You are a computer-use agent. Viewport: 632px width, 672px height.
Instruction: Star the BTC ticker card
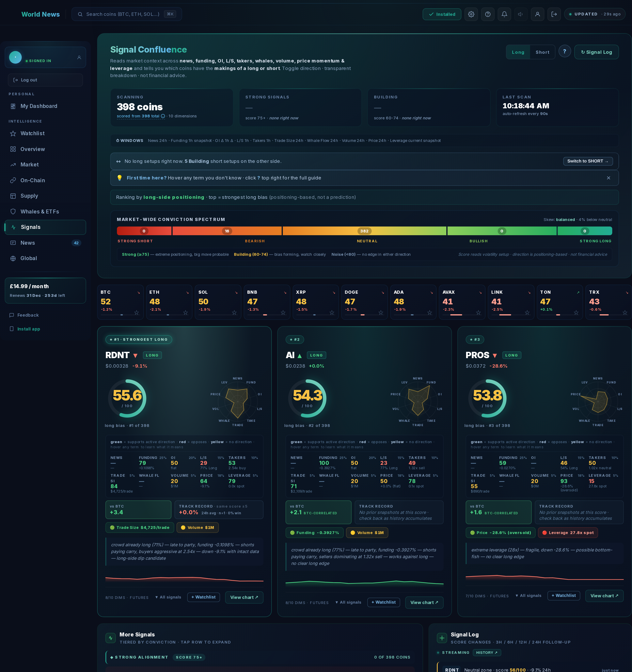click(136, 313)
